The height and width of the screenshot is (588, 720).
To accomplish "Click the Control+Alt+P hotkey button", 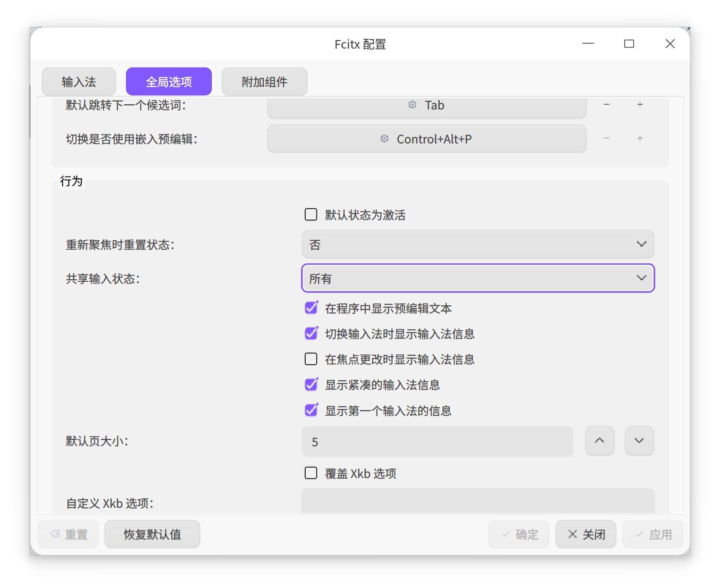I will pos(427,139).
